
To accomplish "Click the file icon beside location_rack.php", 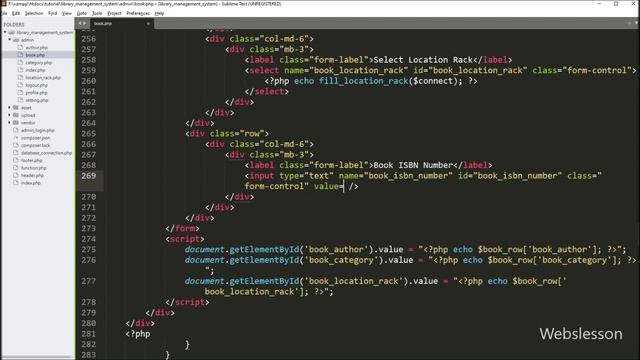I will coord(20,78).
